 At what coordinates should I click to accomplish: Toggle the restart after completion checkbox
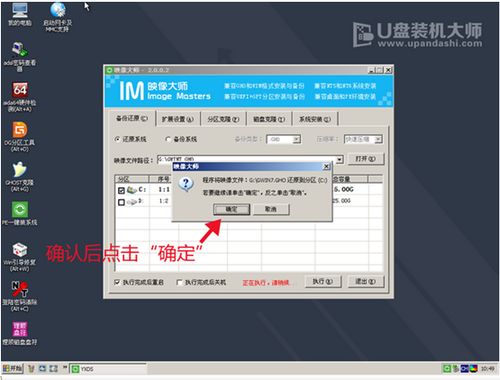[x=117, y=282]
